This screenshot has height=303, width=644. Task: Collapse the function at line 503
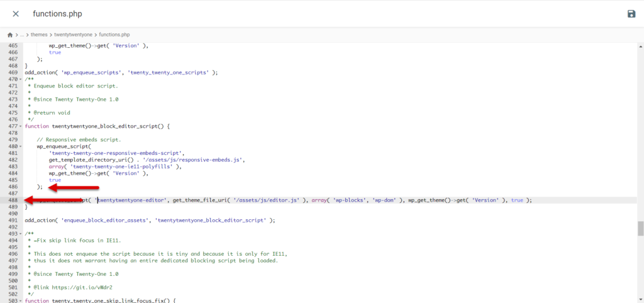tap(21, 300)
